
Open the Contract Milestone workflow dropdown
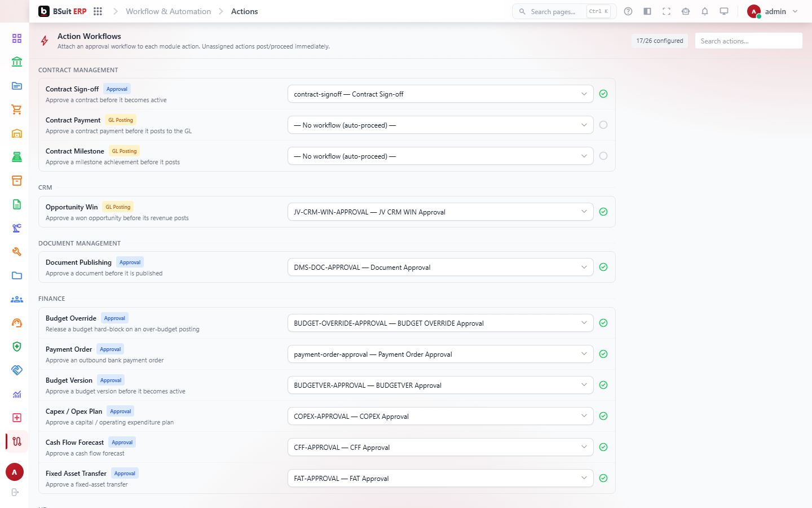[440, 156]
